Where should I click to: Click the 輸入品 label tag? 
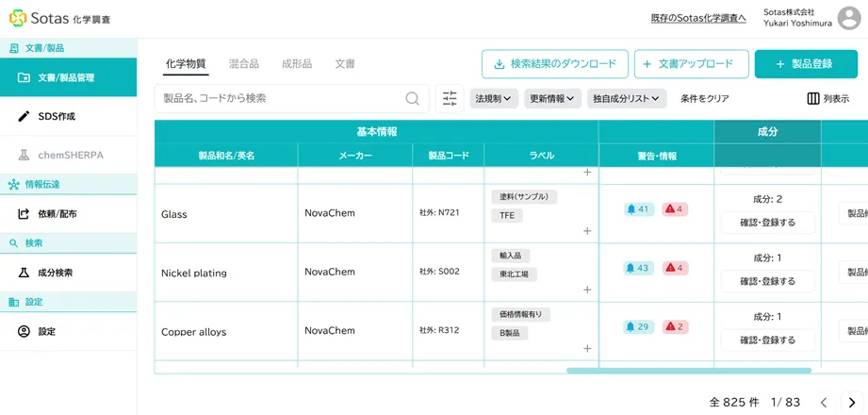[511, 256]
